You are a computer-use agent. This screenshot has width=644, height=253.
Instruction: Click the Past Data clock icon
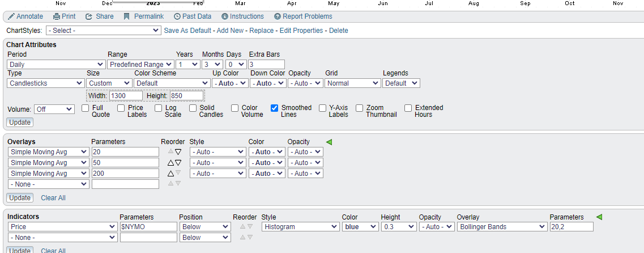177,16
